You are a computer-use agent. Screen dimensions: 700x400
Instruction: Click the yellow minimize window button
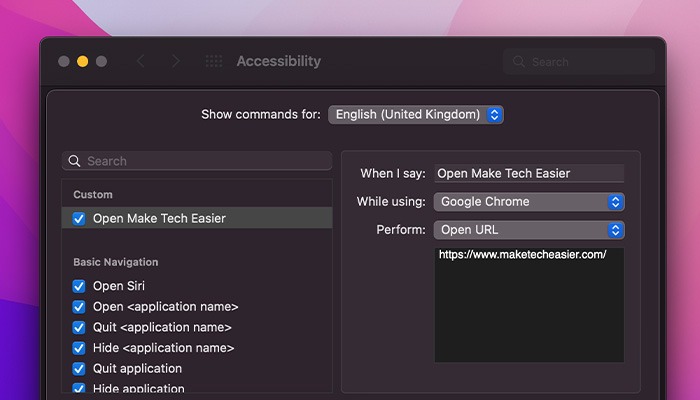tap(83, 61)
